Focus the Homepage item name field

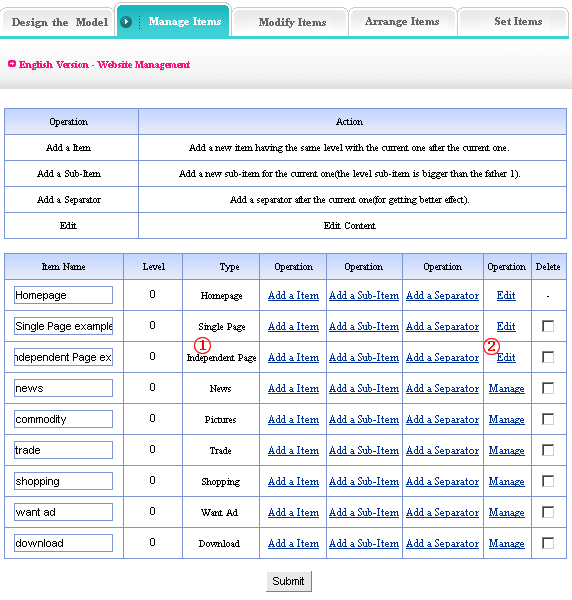(64, 295)
